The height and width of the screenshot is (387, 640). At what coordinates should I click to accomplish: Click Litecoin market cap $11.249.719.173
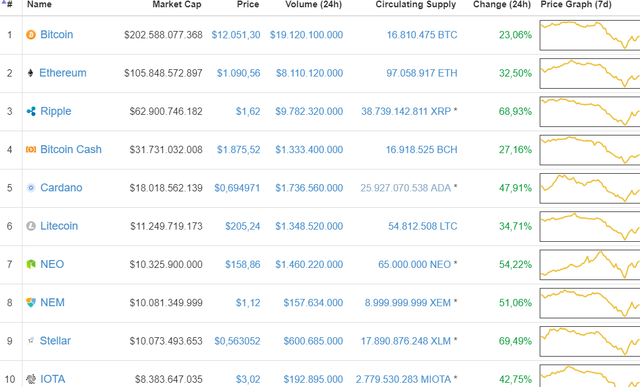[x=166, y=226]
